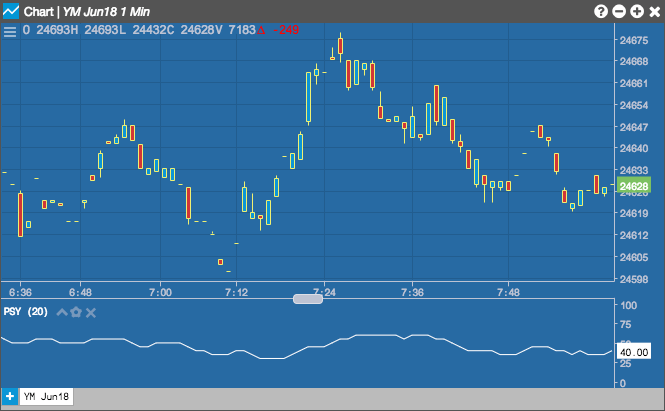Click the V 7183 volume readout
The image size is (665, 411).
(x=236, y=30)
